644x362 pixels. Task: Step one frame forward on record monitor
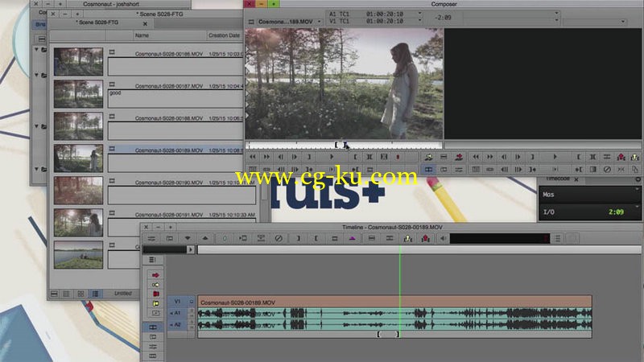[518, 157]
